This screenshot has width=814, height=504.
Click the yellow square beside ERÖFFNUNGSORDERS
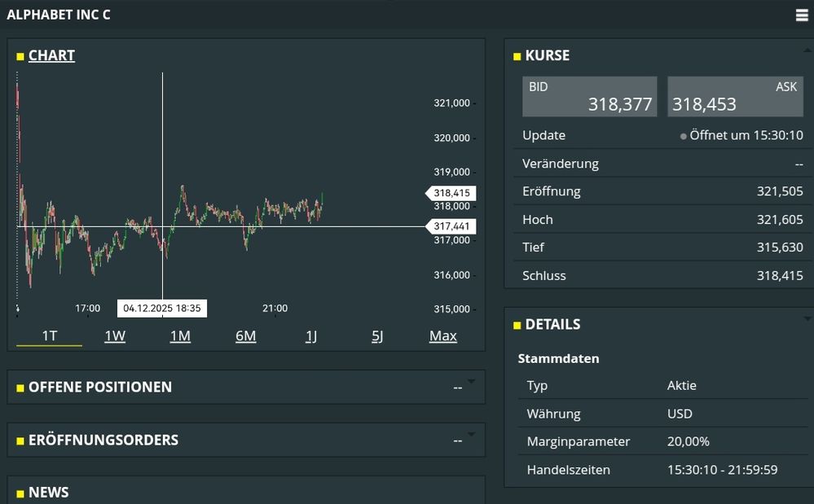click(x=20, y=440)
